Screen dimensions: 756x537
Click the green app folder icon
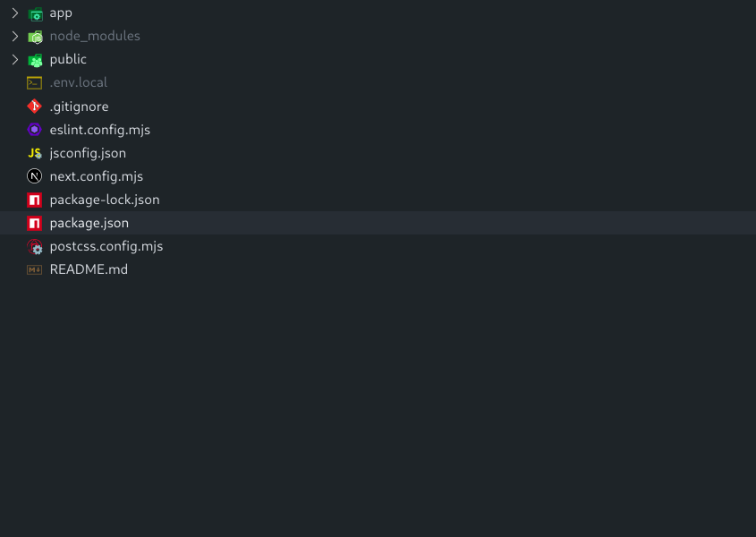[35, 14]
